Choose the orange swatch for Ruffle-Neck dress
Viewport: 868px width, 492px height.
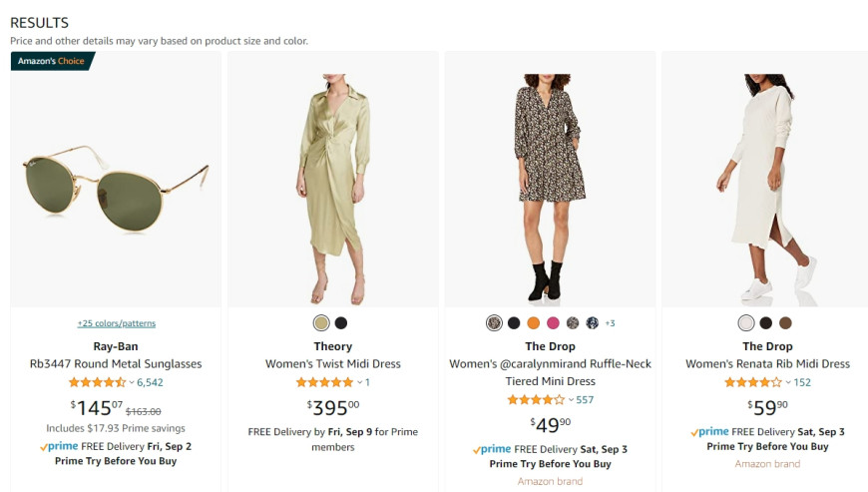pyautogui.click(x=533, y=322)
